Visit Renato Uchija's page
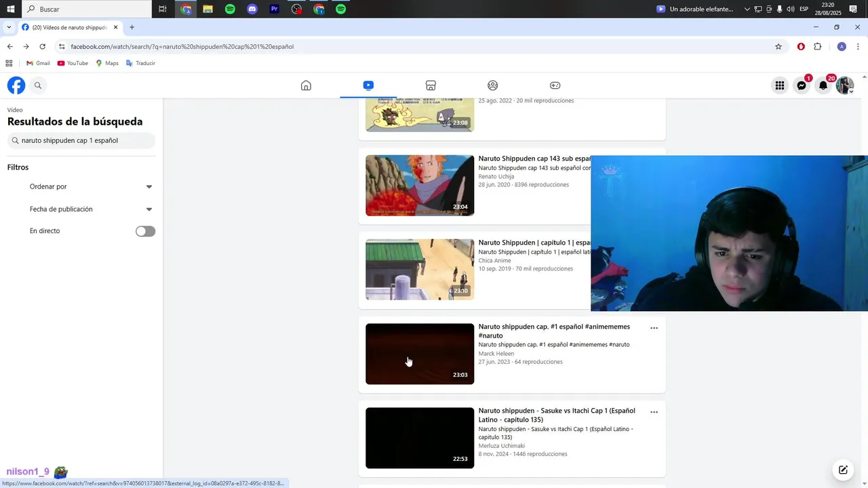Viewport: 868px width, 488px height. tap(496, 176)
